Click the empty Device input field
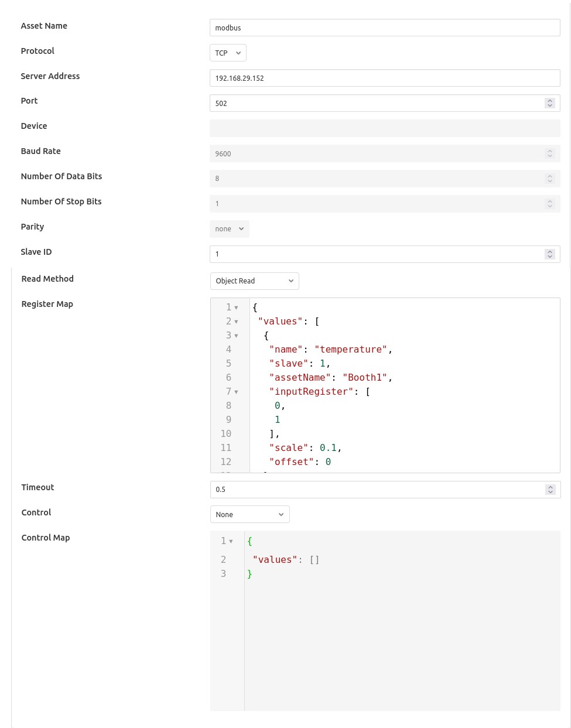This screenshot has height=728, width=571. [385, 128]
